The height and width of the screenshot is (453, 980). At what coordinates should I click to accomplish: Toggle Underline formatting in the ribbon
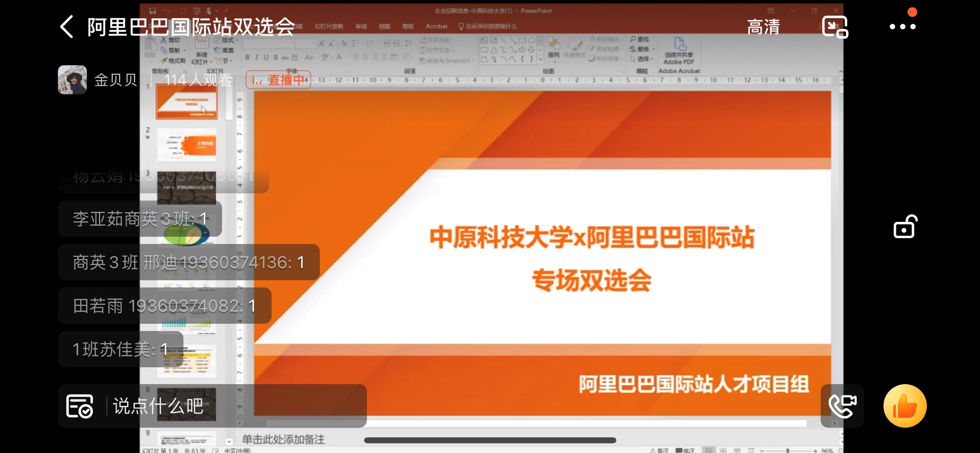click(266, 57)
